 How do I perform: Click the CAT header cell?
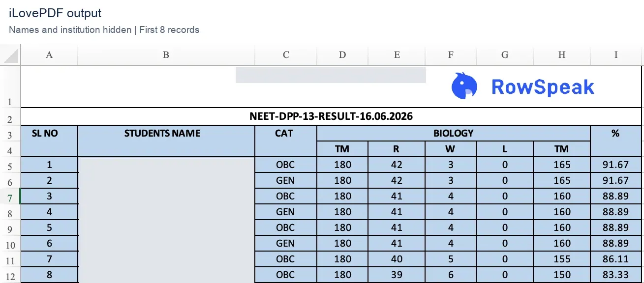[286, 141]
